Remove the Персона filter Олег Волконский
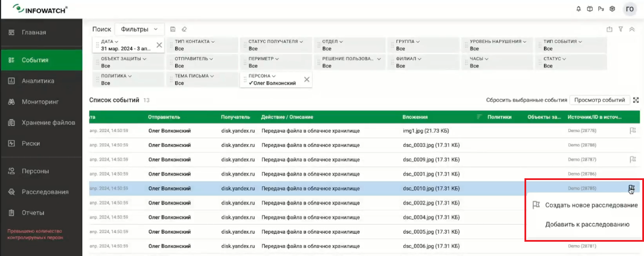The width and height of the screenshot is (644, 256). click(x=307, y=79)
